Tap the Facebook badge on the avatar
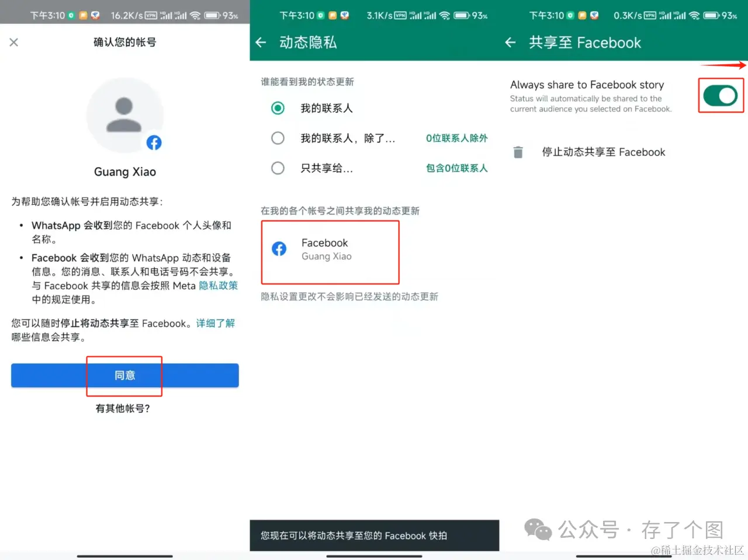 click(x=154, y=142)
